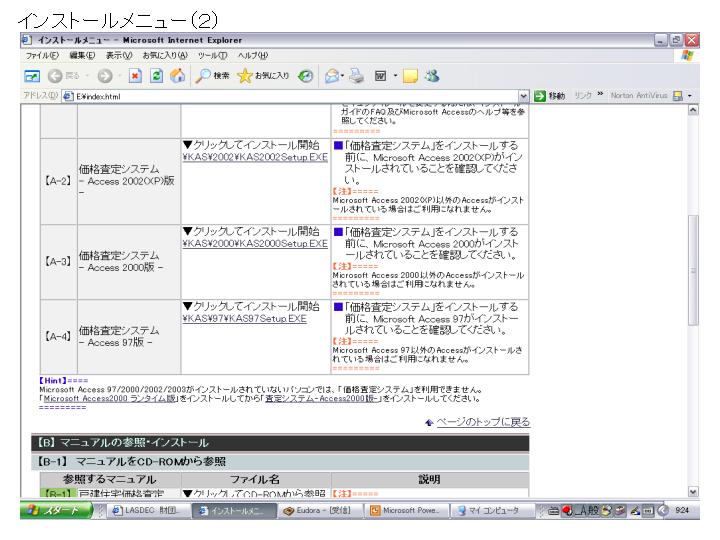Image resolution: width=720 pixels, height=540 pixels.
Task: Open Norton AntiVirus dropdown arrow
Action: pyautogui.click(x=690, y=96)
